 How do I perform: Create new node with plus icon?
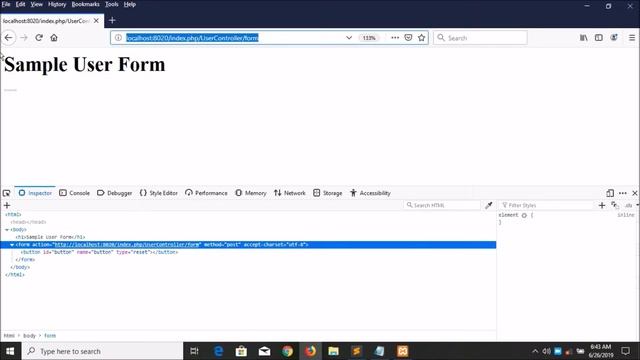point(7,205)
